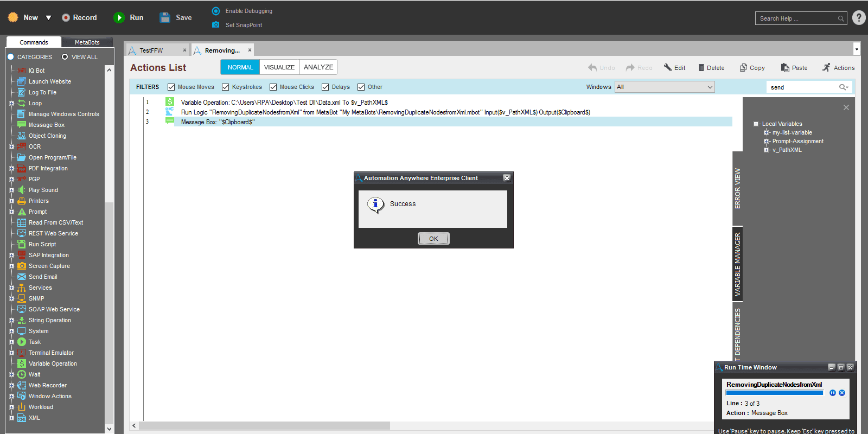
Task: Click the Read From CSV/Text icon
Action: click(22, 222)
